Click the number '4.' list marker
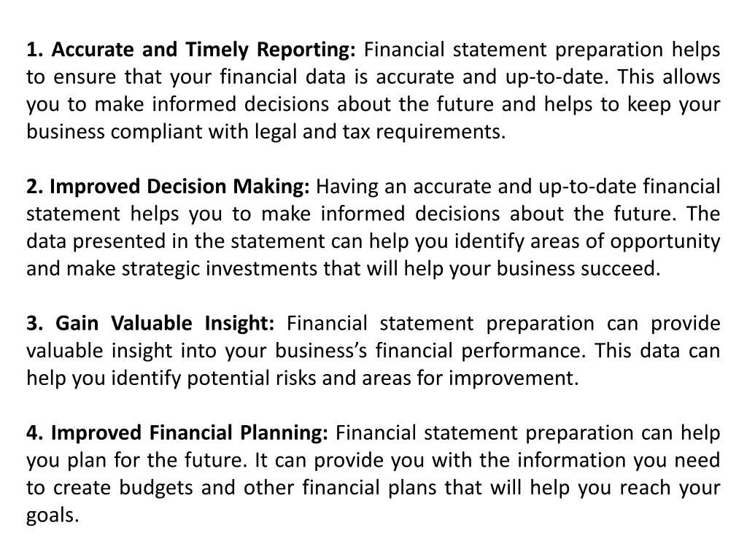 click(x=35, y=433)
